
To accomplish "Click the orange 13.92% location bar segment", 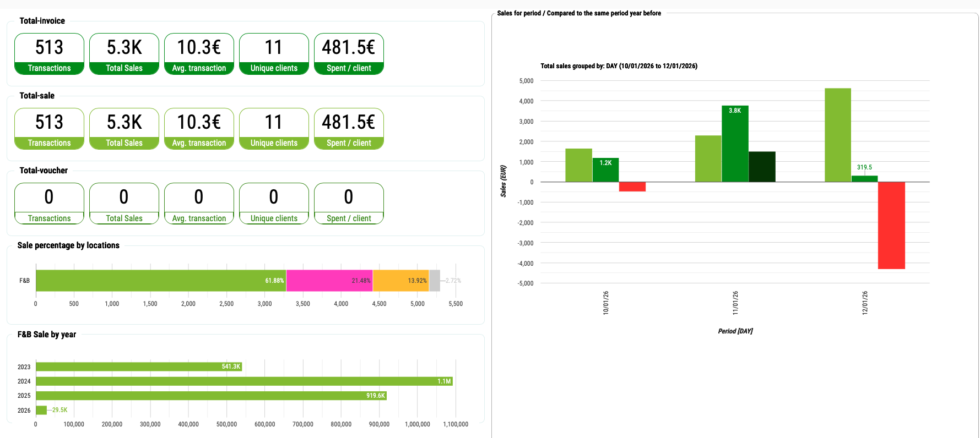I will tap(400, 281).
